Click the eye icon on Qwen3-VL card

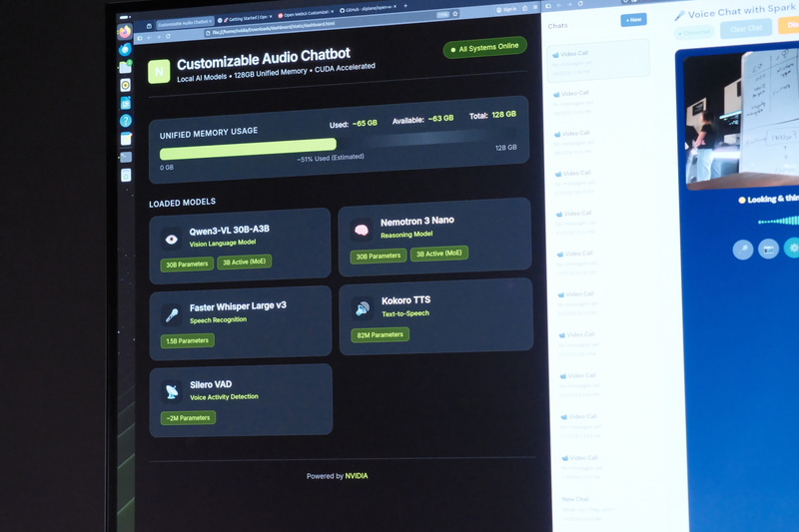172,239
